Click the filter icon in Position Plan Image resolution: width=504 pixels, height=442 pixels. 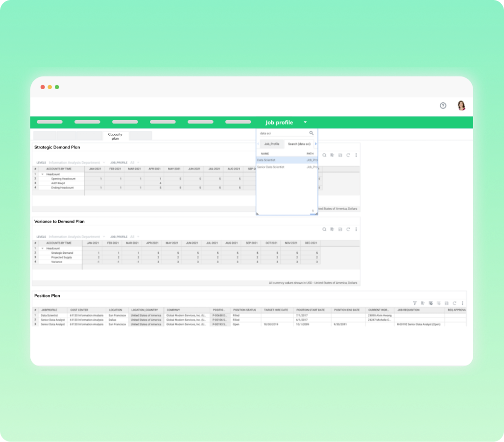pos(415,303)
